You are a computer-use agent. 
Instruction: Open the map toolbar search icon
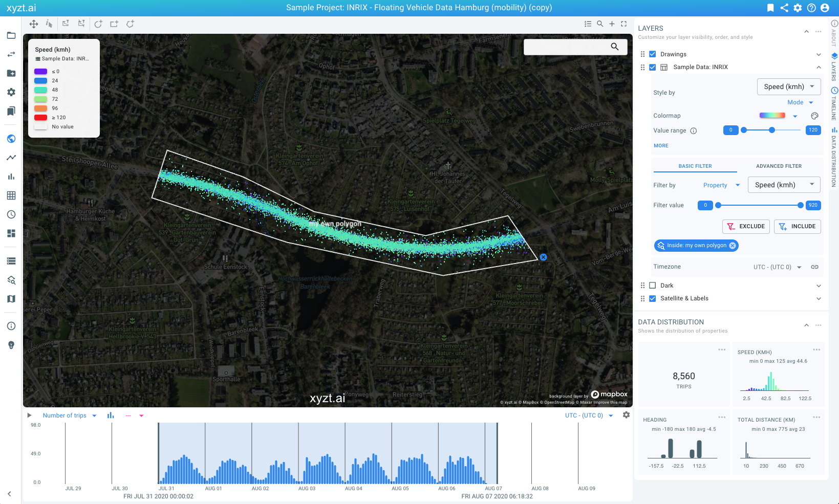click(x=600, y=24)
